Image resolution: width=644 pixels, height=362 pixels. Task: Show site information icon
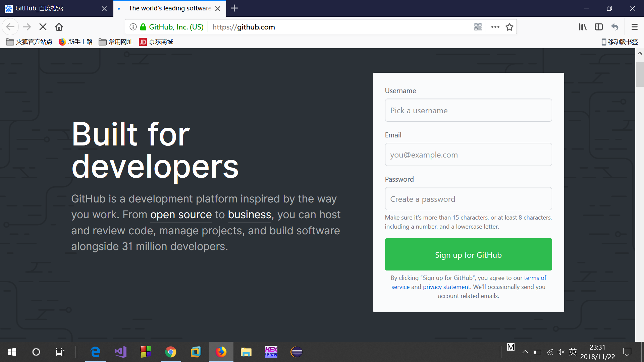pos(133,27)
